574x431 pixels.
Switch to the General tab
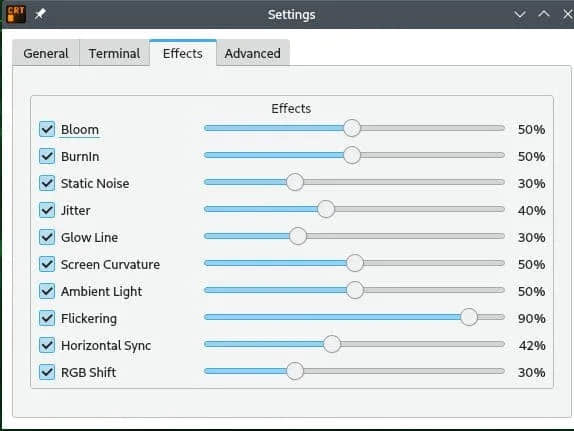click(x=46, y=53)
